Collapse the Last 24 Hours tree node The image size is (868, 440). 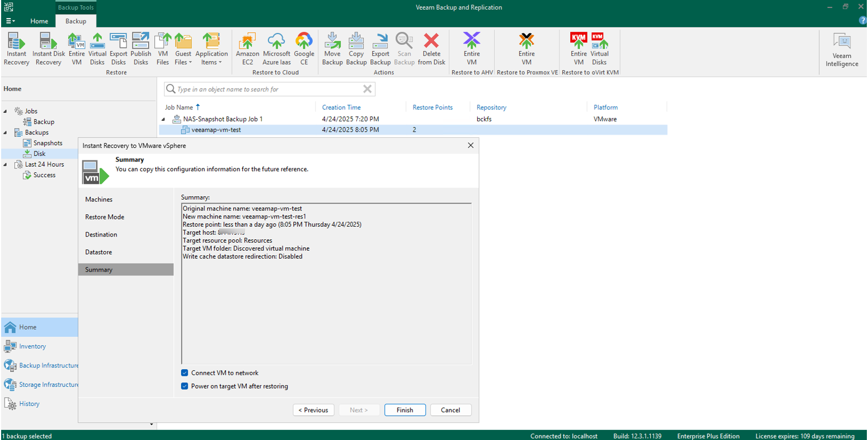[x=6, y=164]
